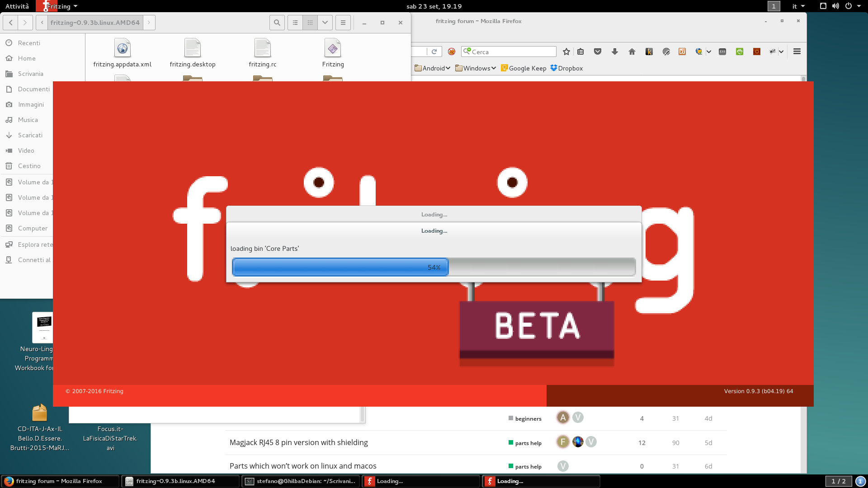Click the fritzing-0.9.3b.linux.AMD64 path button
Viewport: 868px width, 488px height.
pos(95,23)
